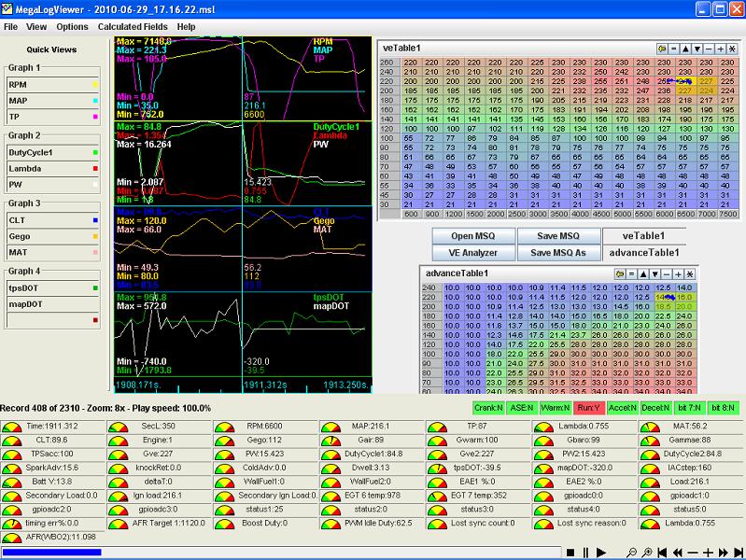The image size is (746, 560).
Task: Click the VE Analyzer button
Action: (x=474, y=252)
